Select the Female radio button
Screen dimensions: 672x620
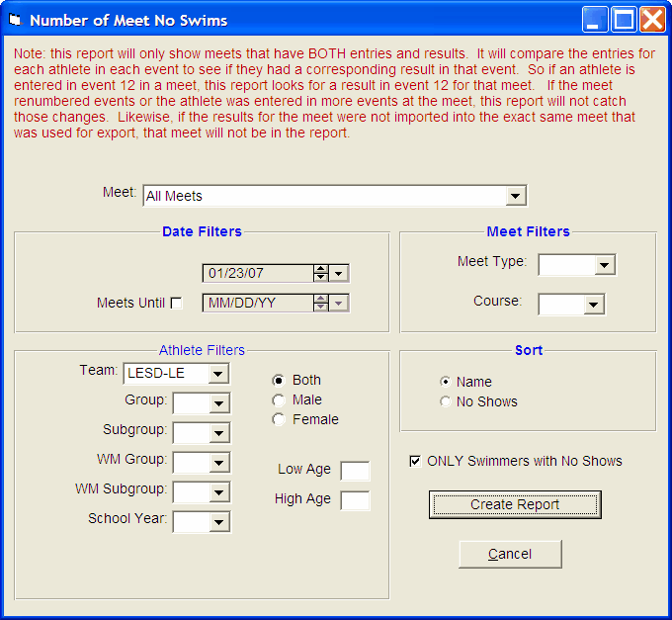(279, 420)
